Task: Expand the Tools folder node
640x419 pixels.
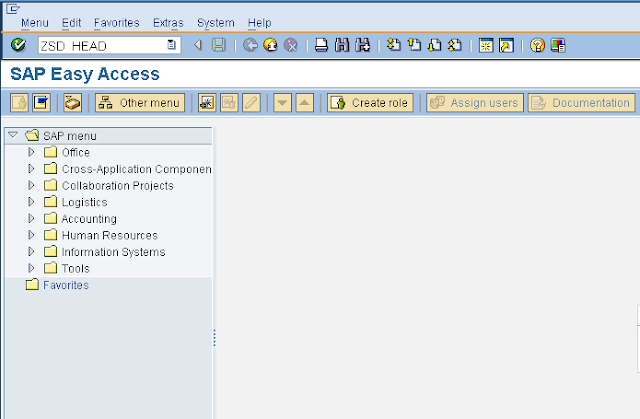Action: 31,268
